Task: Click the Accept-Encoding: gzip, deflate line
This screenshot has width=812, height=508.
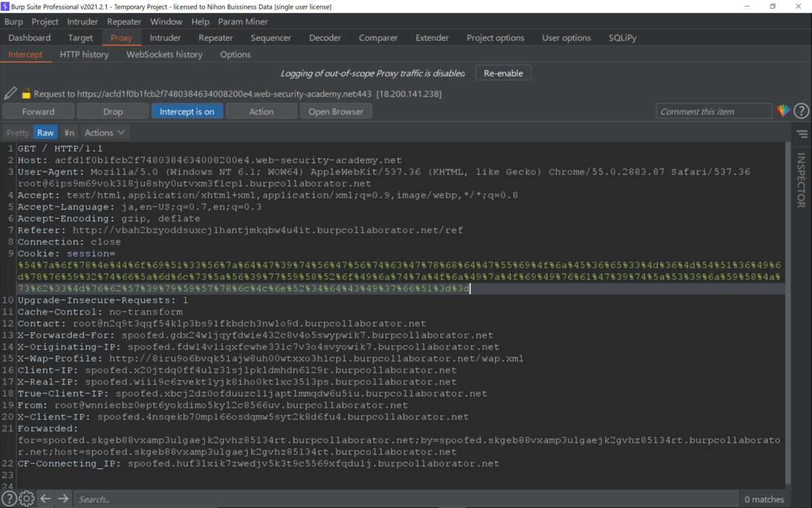Action: [109, 219]
